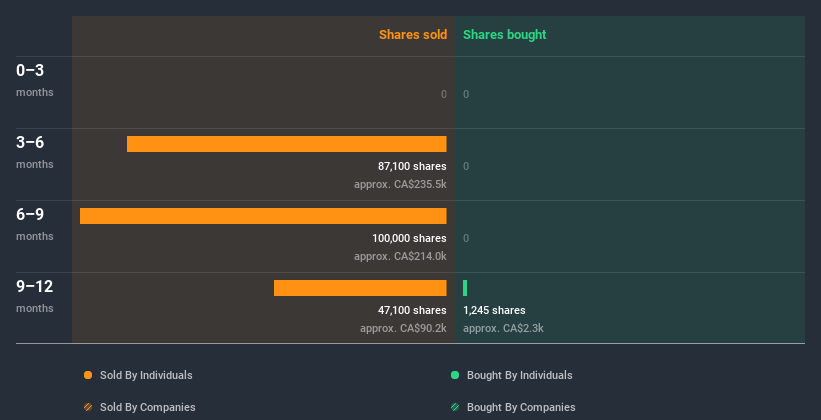Click the approx. CA$90.2k value text
Image resolution: width=821 pixels, height=420 pixels.
click(x=403, y=328)
